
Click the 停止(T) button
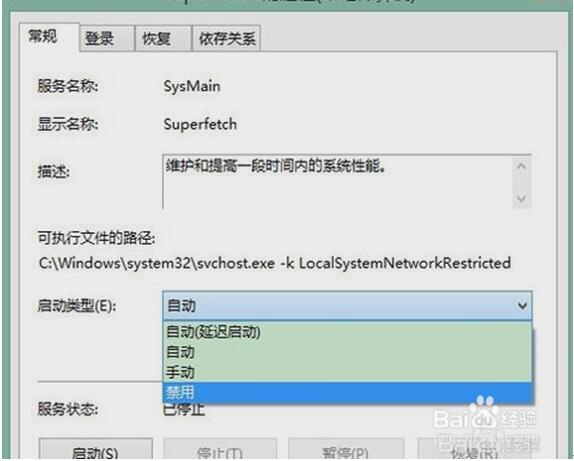220,450
